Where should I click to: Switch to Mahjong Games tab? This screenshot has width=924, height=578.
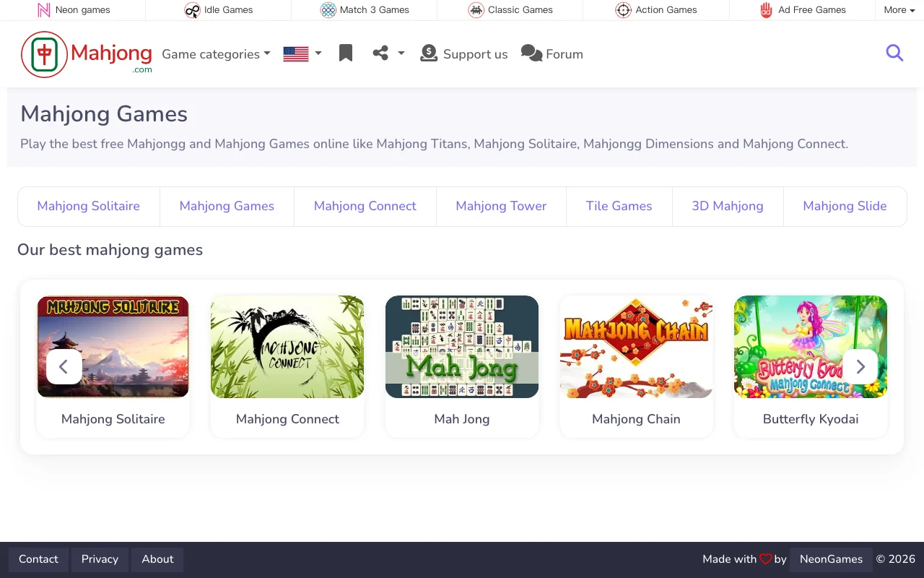[227, 206]
